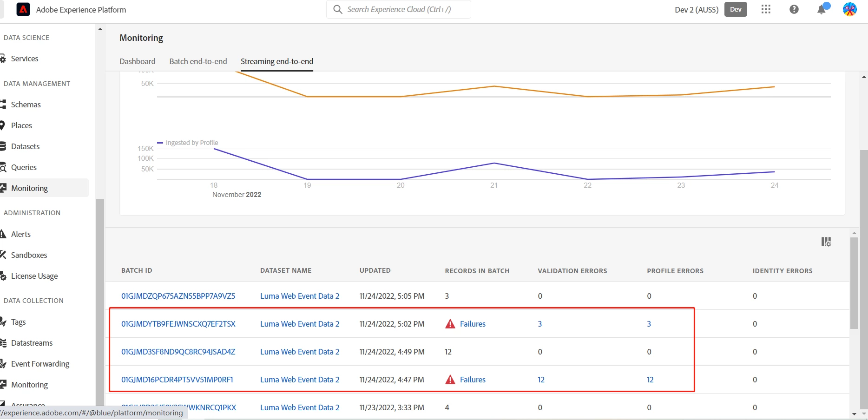Click Failures link in 4:47 PM row
Viewport: 868px width, 420px height.
click(x=473, y=380)
